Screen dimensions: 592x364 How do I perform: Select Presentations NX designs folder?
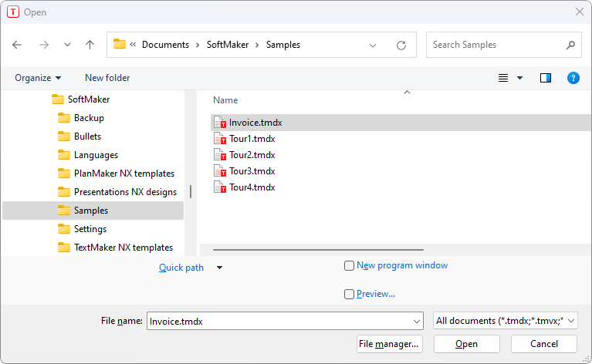pos(125,191)
